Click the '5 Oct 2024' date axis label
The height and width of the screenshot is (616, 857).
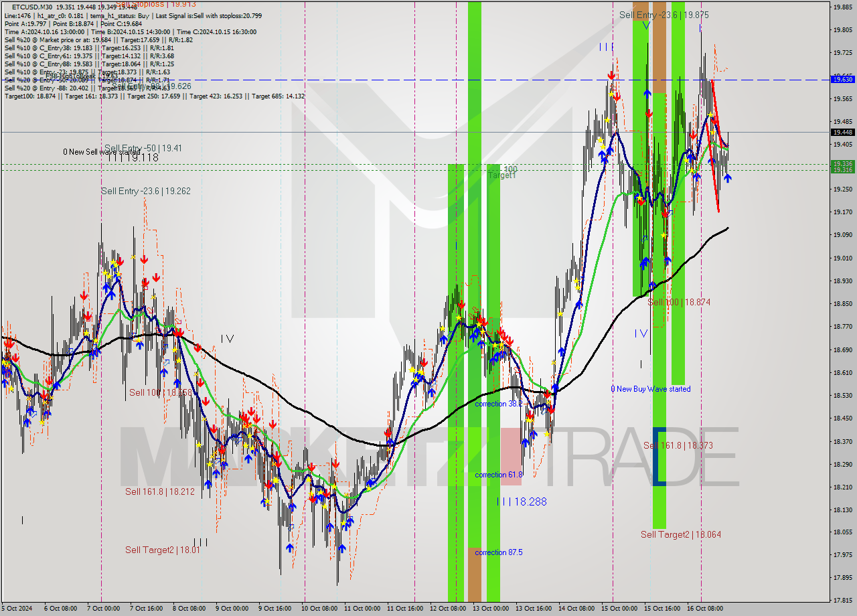coord(17,609)
